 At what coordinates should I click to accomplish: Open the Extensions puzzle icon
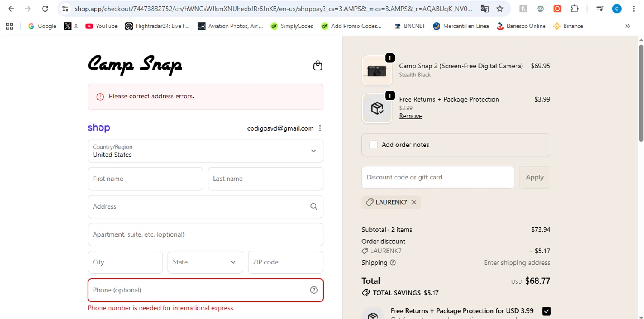574,9
